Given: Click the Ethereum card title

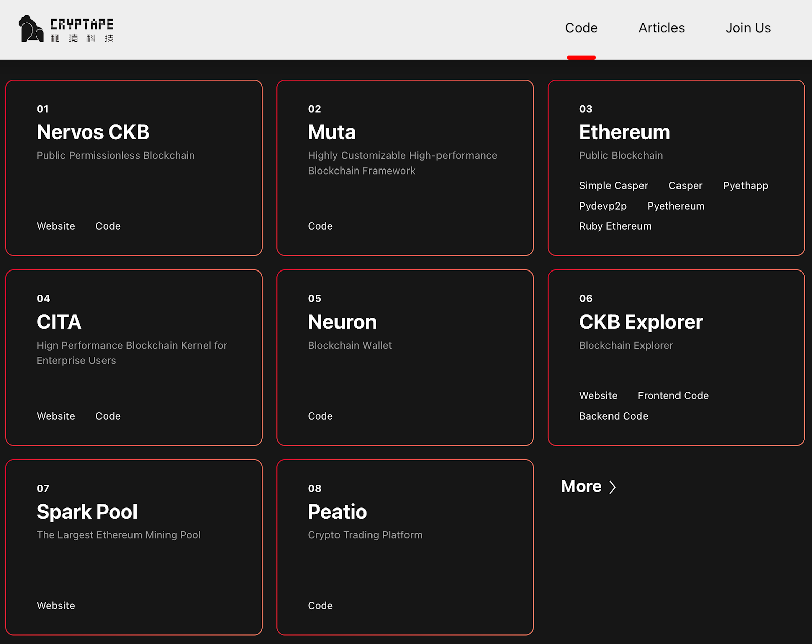Looking at the screenshot, I should pos(624,132).
